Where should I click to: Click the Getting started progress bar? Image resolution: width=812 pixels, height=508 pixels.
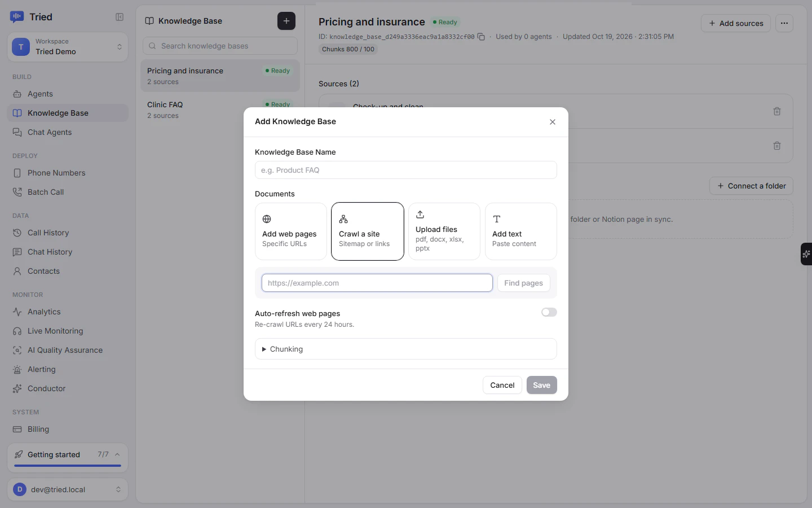[x=68, y=466]
